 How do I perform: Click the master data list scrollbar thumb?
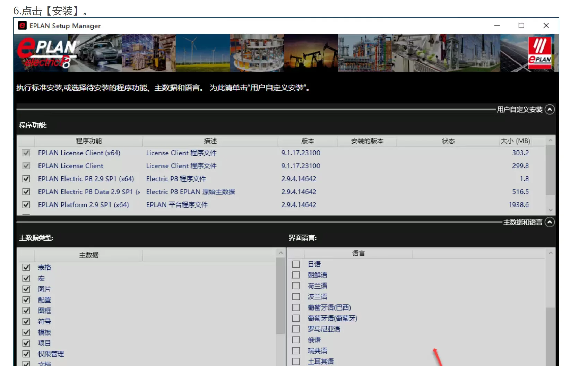pos(281,296)
